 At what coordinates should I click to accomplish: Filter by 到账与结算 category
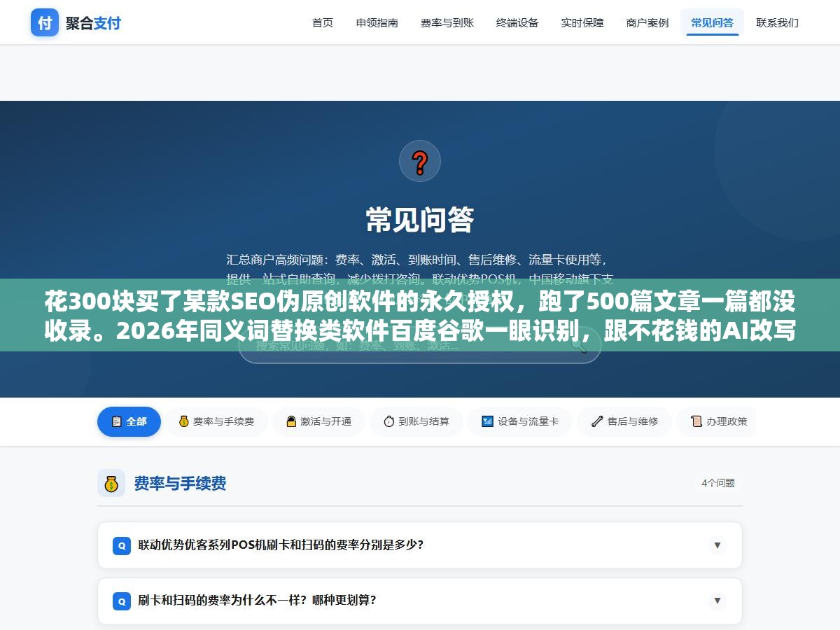click(x=416, y=421)
